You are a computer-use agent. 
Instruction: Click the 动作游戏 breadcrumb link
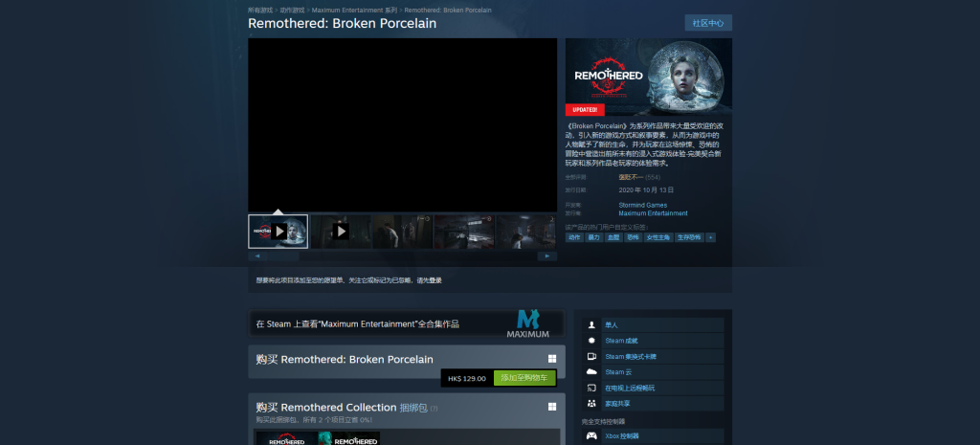click(292, 10)
